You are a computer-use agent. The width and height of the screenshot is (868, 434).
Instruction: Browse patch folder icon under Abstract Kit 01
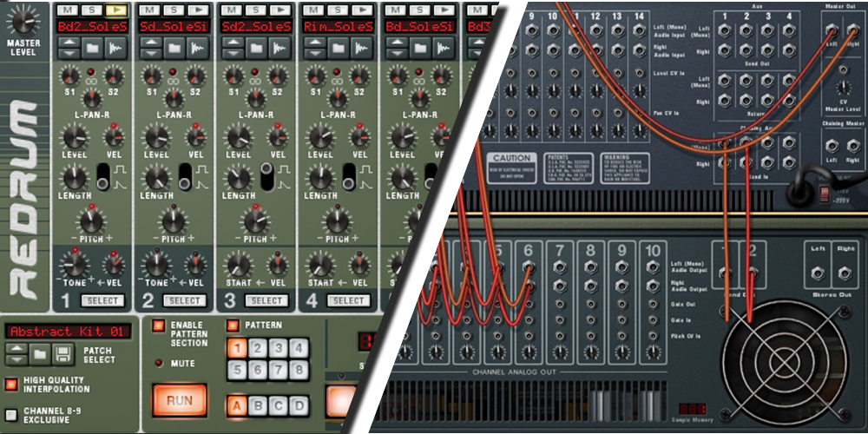tap(40, 354)
